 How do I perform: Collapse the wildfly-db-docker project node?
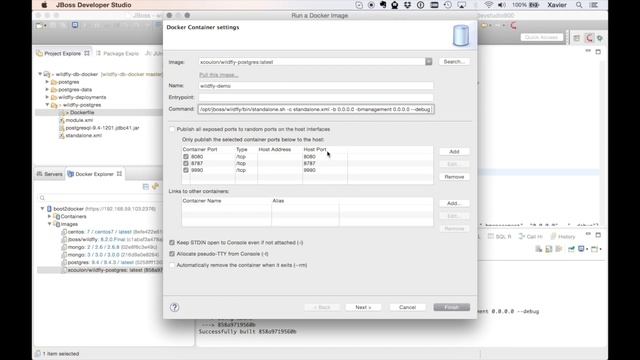tap(40, 74)
